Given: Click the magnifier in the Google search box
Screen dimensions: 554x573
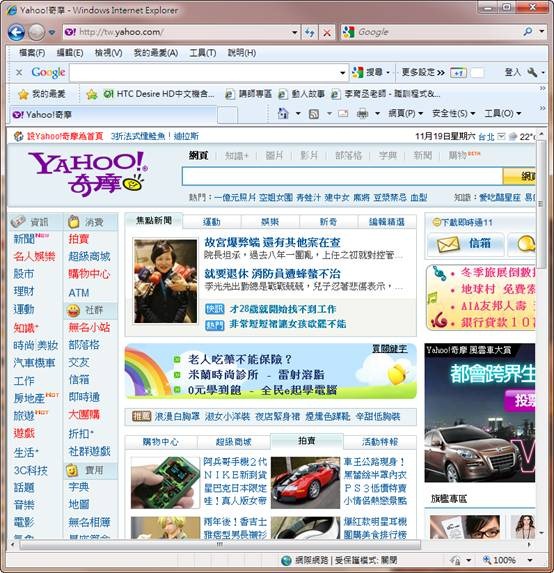Looking at the screenshot, I should (528, 32).
